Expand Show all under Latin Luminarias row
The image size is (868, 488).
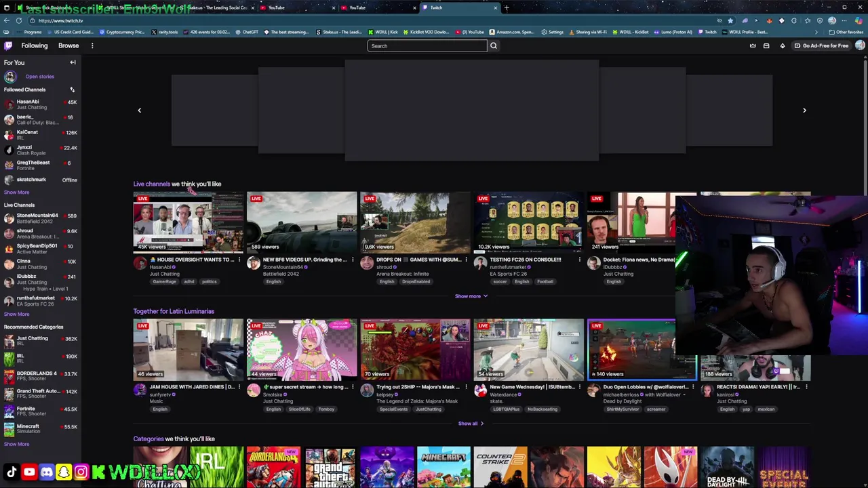pos(471,424)
